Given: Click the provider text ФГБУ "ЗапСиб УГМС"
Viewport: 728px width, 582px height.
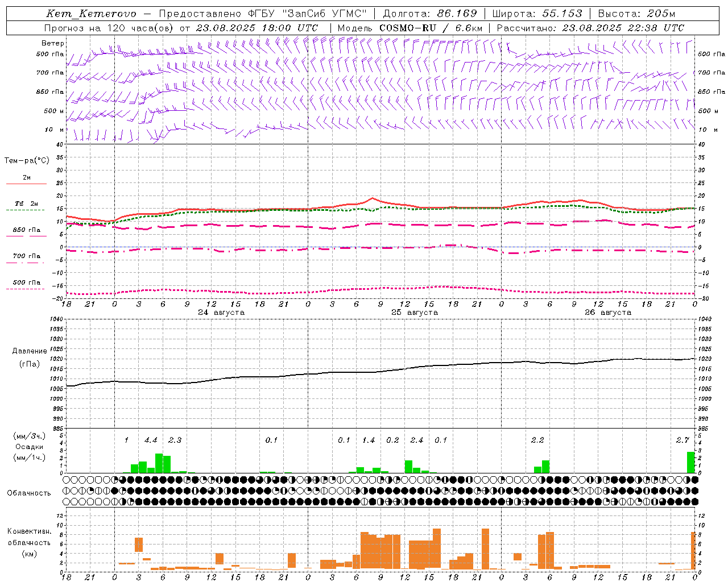Looking at the screenshot, I should 308,14.
